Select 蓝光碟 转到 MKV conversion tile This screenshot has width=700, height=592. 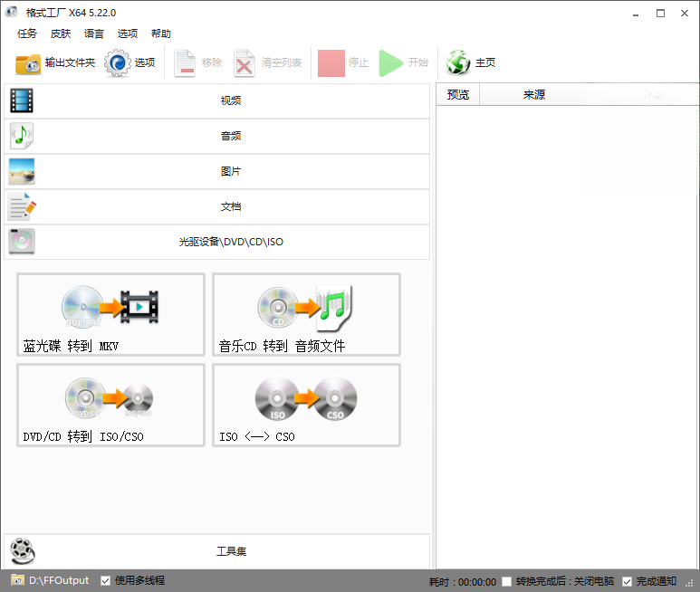click(x=110, y=314)
